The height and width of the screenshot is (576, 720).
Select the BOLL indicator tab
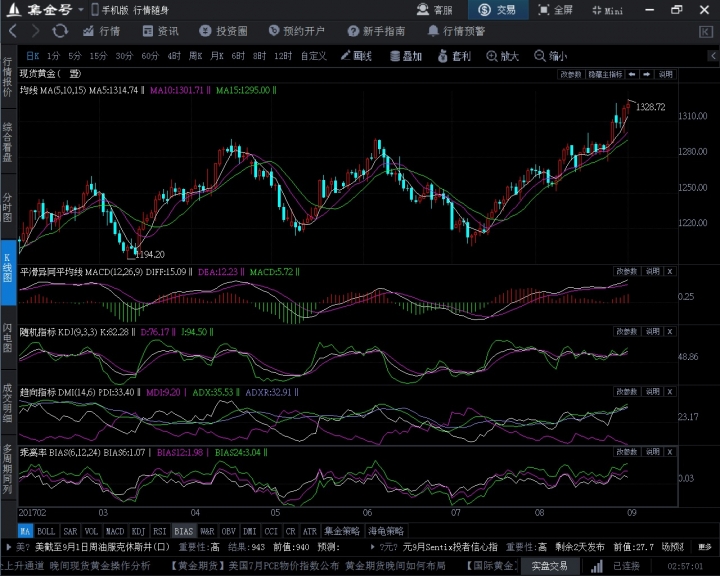click(x=46, y=531)
